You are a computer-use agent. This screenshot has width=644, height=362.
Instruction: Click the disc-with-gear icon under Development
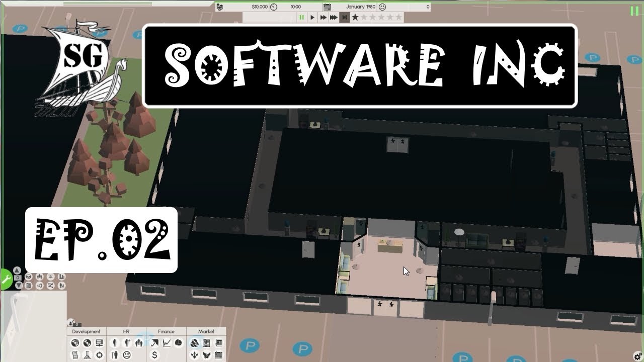75,342
